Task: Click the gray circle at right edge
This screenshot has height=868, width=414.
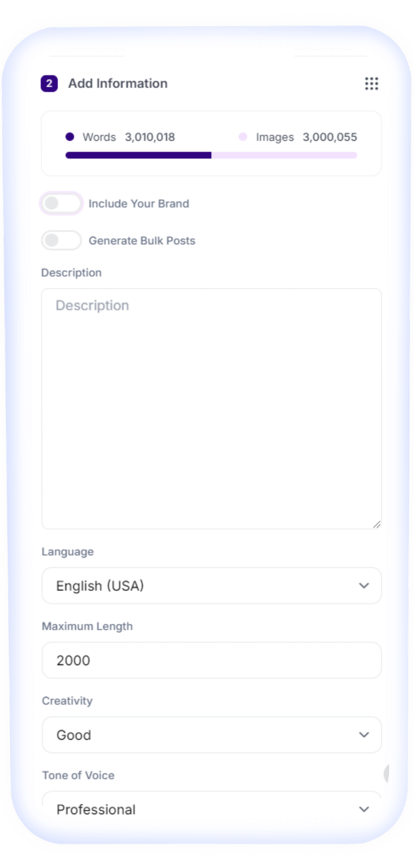Action: (386, 774)
